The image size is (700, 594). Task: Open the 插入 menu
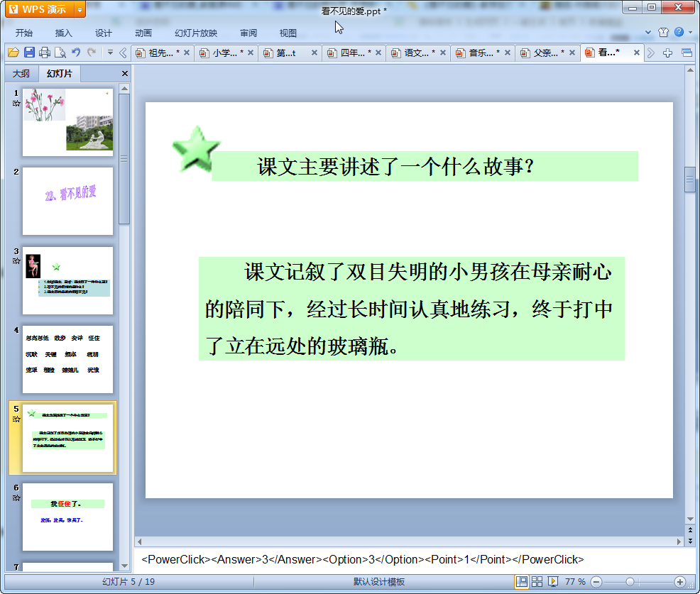(64, 33)
